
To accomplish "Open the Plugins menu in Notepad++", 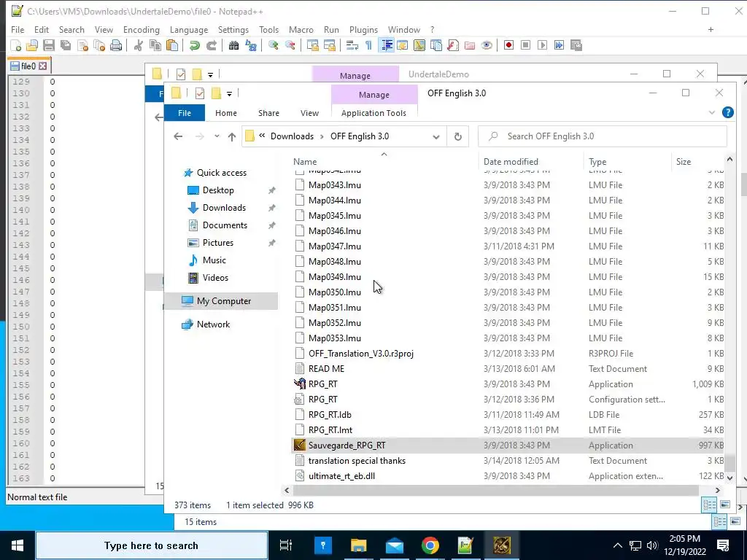I will pos(363,29).
